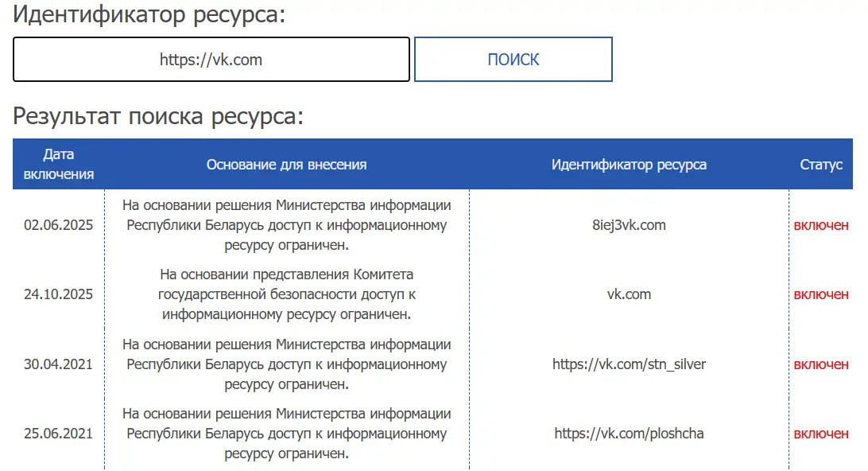
Task: Select the date "30.04.2021" in the table
Action: point(58,364)
